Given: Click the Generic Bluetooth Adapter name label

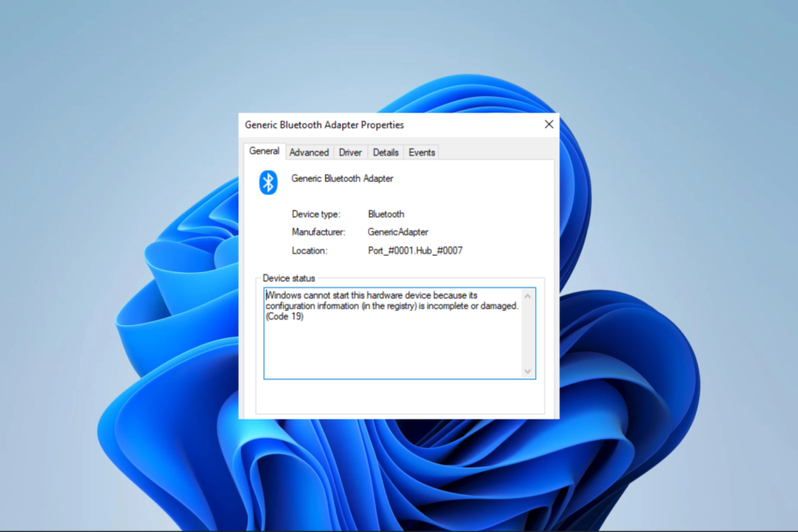Looking at the screenshot, I should pyautogui.click(x=342, y=178).
